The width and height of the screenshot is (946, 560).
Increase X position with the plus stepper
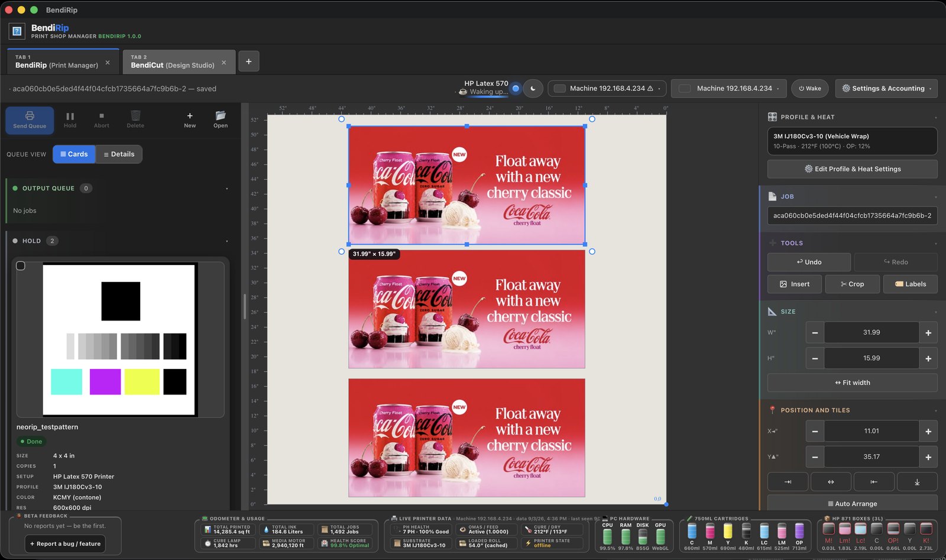928,432
